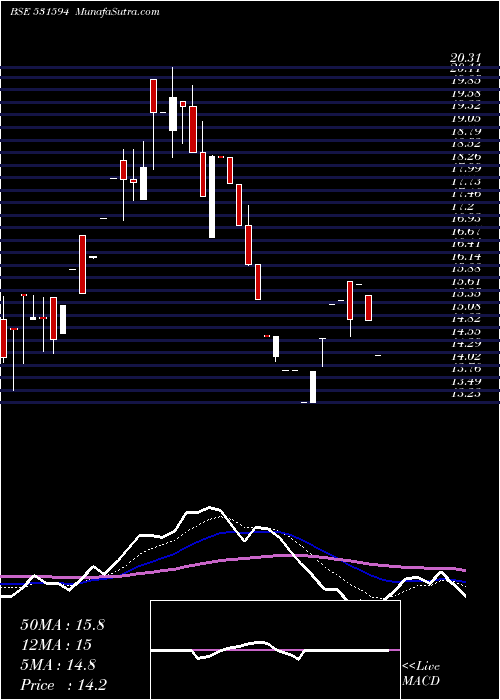Select the 18.52 price axis label

(x=466, y=144)
